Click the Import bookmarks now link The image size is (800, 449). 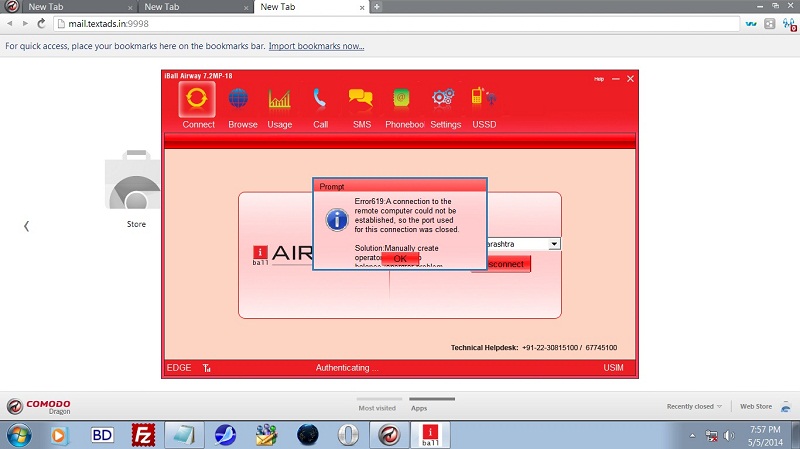[x=316, y=46]
